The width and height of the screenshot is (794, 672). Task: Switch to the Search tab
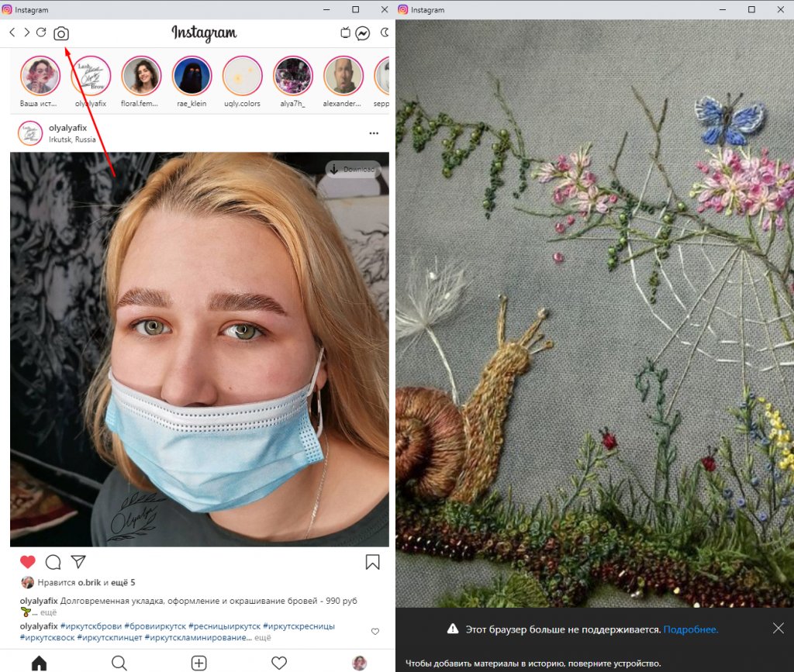[x=119, y=663]
